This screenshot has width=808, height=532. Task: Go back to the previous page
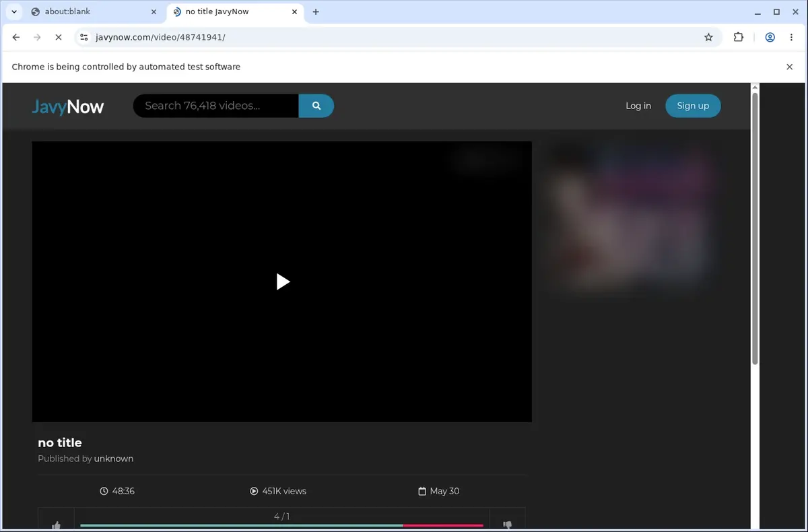click(x=16, y=38)
